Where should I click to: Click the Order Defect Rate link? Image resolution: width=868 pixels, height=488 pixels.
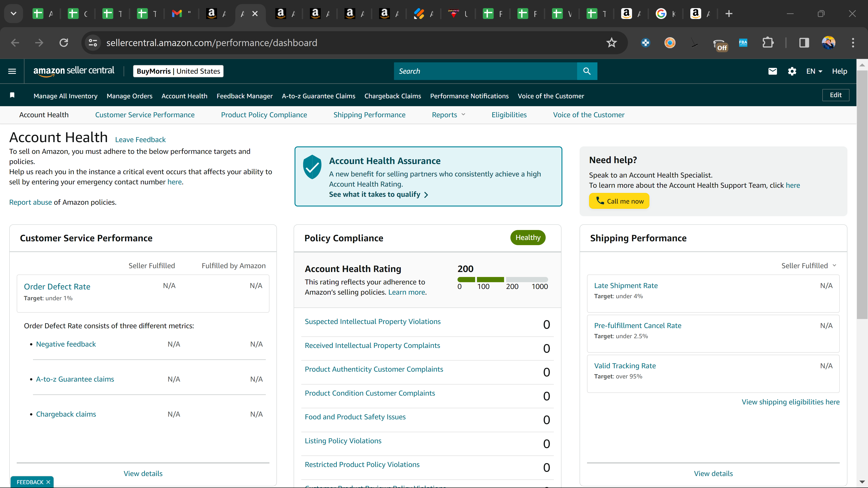(x=57, y=287)
